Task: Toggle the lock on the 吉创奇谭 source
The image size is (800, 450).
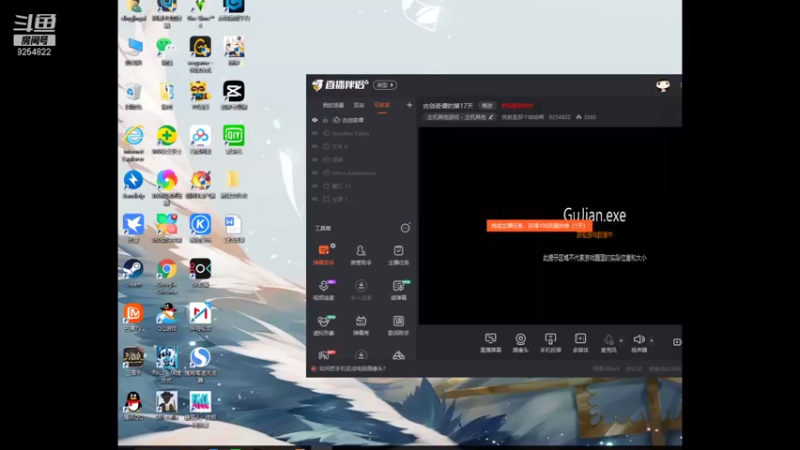Action: coord(325,120)
